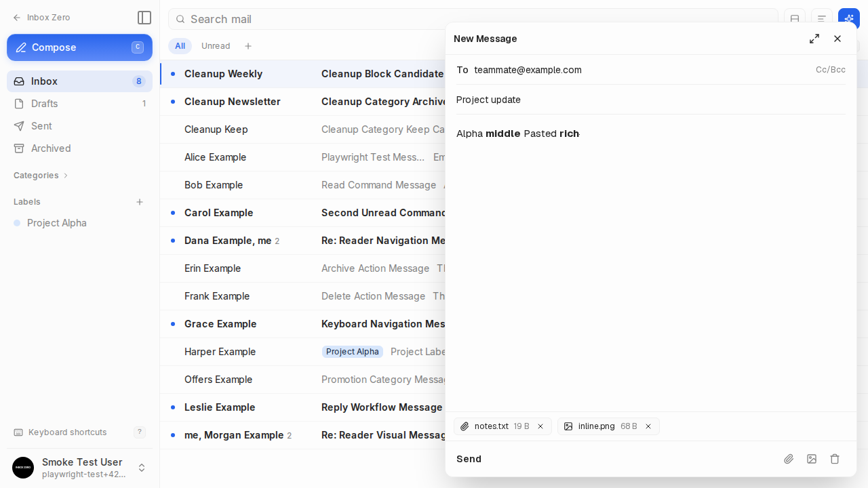Add a new label with plus icon

[140, 202]
